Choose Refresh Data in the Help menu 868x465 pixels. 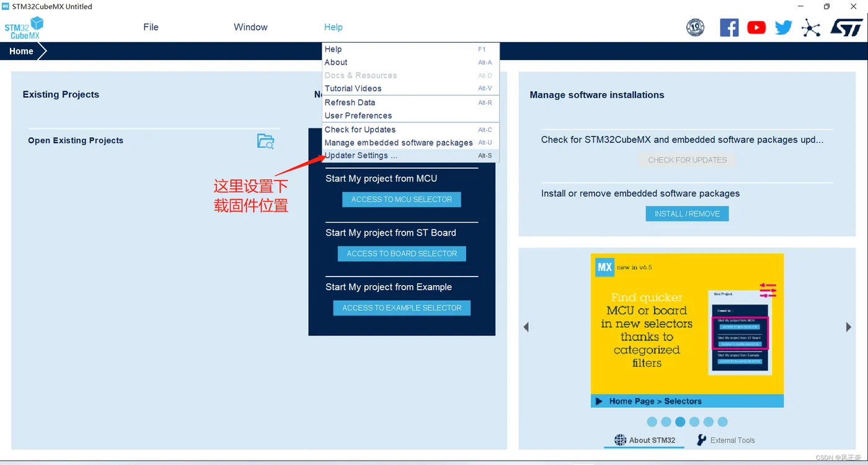(410, 103)
